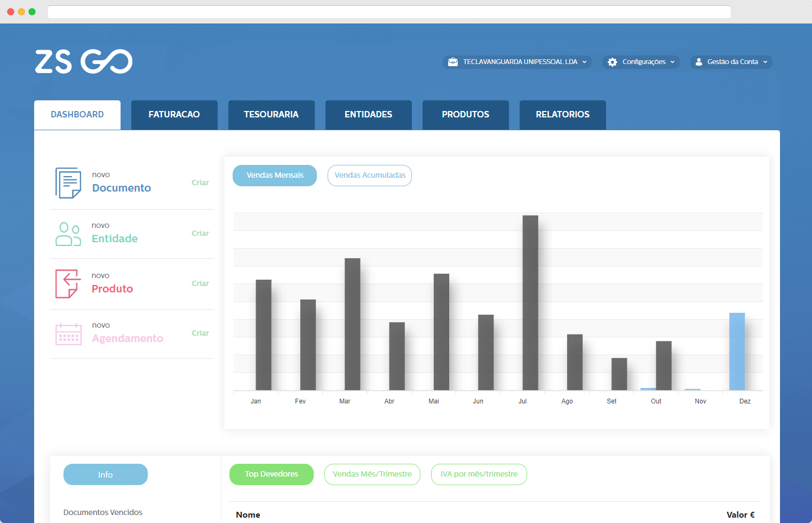812x523 pixels.
Task: Expand the TECLAVANGUARDA UNIPESSOAL LDA dropdown
Action: 517,62
